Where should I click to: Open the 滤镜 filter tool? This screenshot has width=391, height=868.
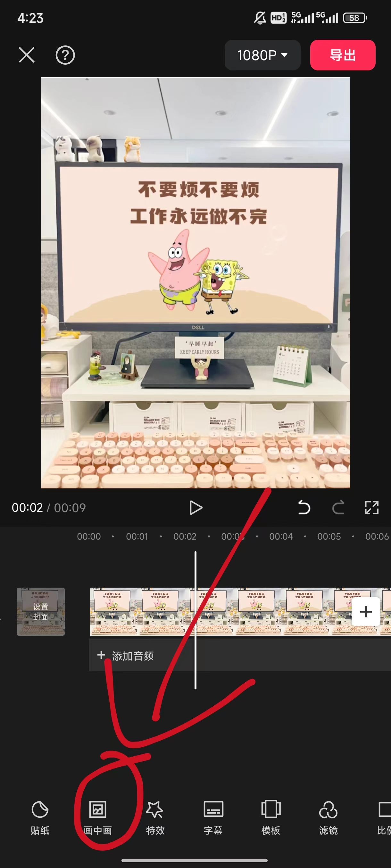[x=328, y=817]
